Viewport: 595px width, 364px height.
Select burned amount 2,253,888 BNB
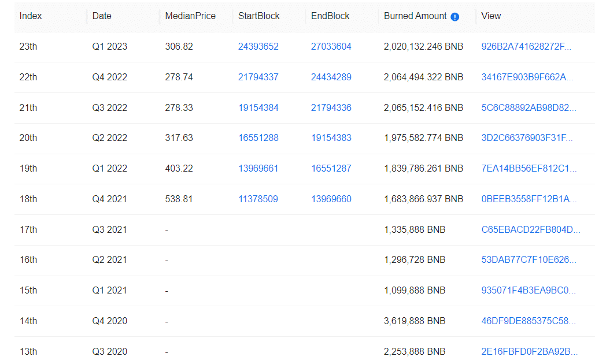tap(415, 351)
